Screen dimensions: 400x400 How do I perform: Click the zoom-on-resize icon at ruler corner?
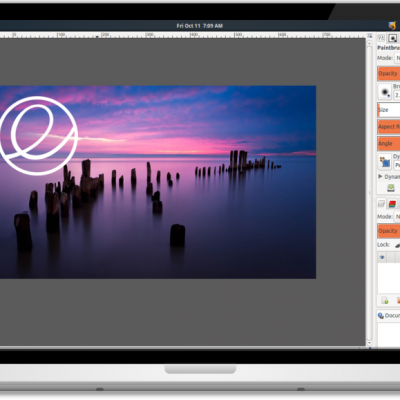(370, 35)
